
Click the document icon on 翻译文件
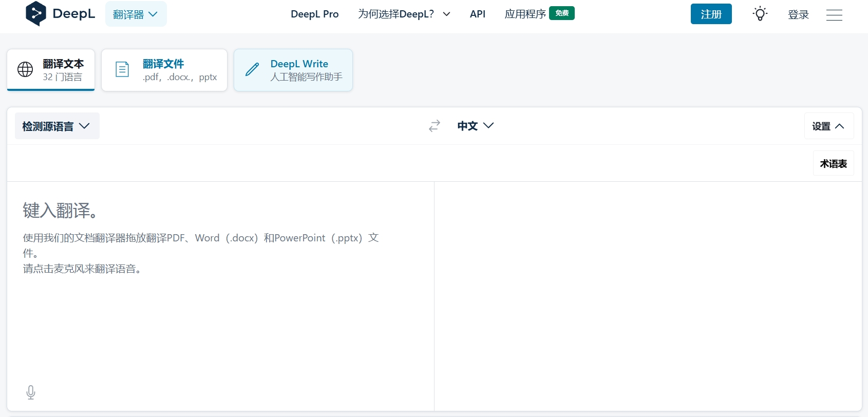pos(122,69)
